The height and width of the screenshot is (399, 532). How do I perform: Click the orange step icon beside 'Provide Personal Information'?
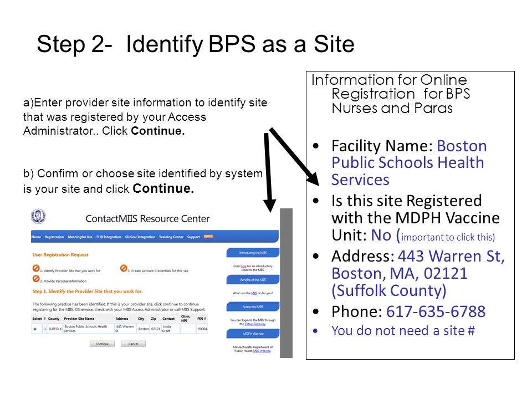point(36,279)
